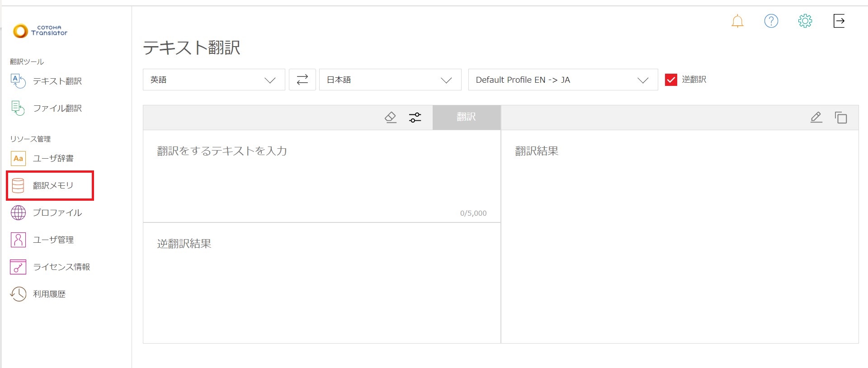Expand the 日本語 target language dropdown
This screenshot has width=868, height=368.
click(x=390, y=80)
